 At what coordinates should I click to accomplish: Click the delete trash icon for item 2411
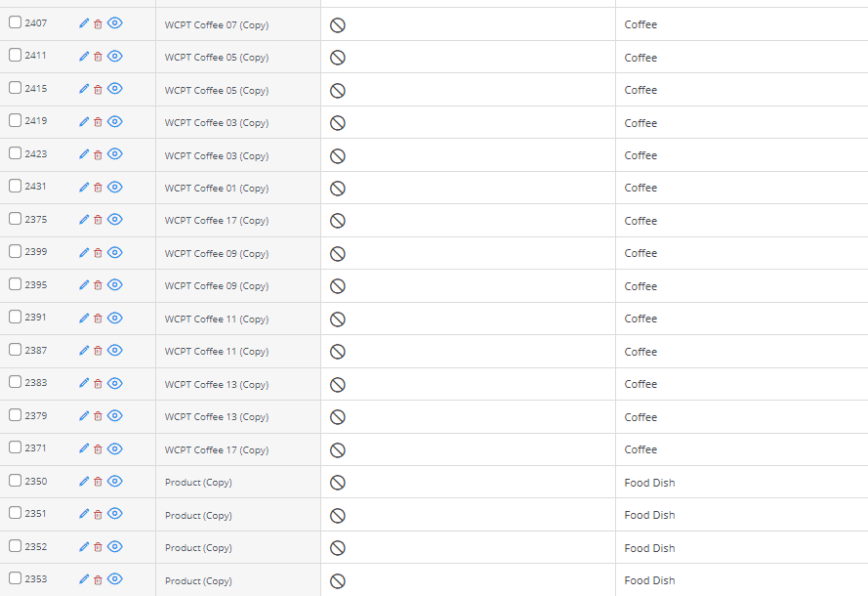100,56
